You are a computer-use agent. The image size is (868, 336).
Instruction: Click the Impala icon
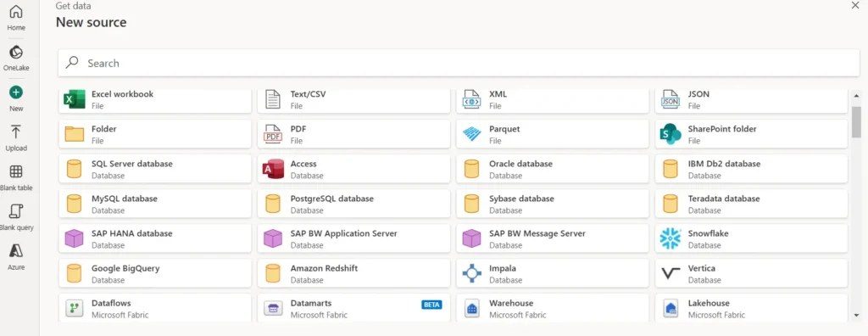click(x=471, y=273)
